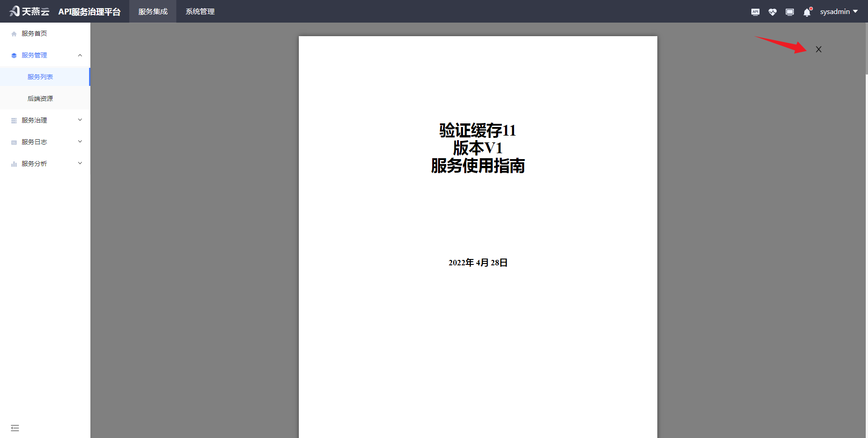Expand the 服务治理 menu chevron
This screenshot has width=868, height=438.
(x=80, y=120)
